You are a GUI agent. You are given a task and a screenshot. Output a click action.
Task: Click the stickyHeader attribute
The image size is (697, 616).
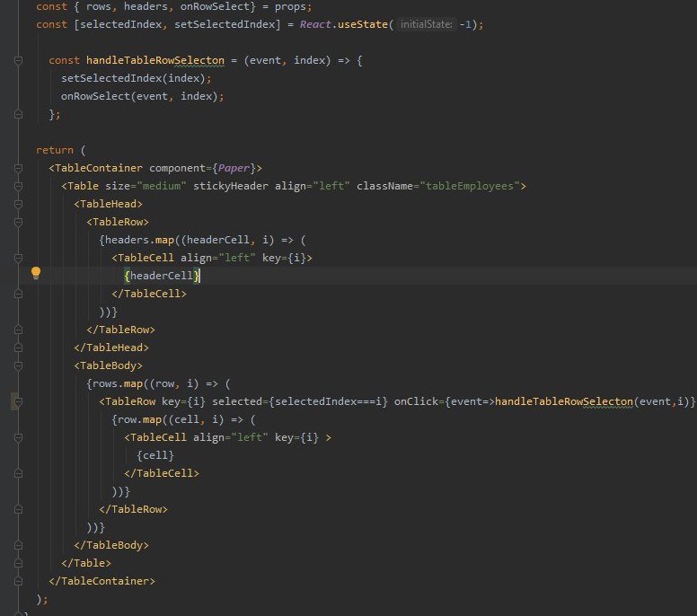231,186
